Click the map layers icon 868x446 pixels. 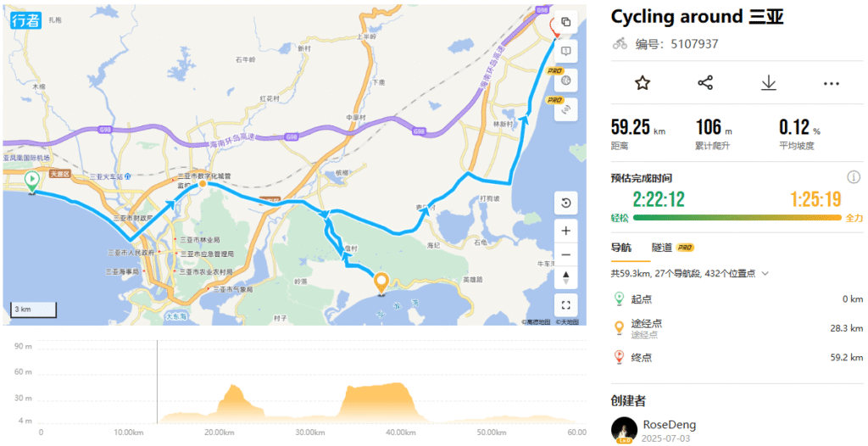pyautogui.click(x=566, y=23)
